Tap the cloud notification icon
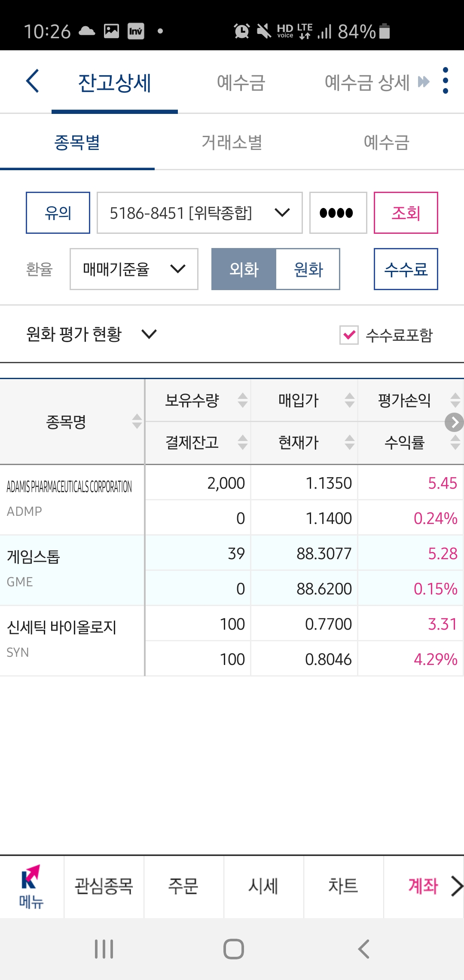Screen dimensions: 464x980 (87, 31)
